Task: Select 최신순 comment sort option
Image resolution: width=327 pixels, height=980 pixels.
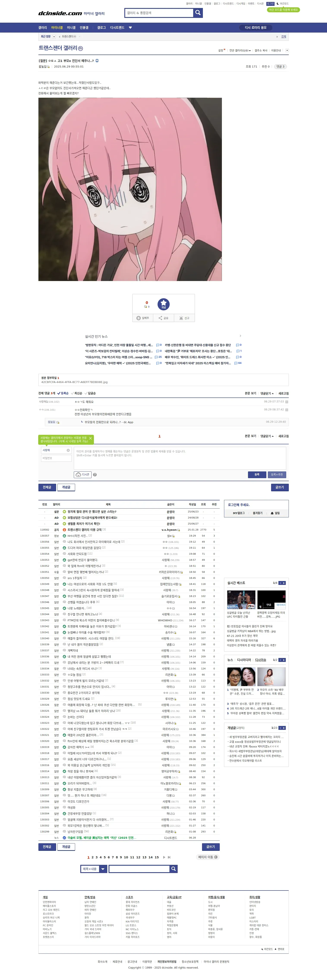Action: click(76, 393)
